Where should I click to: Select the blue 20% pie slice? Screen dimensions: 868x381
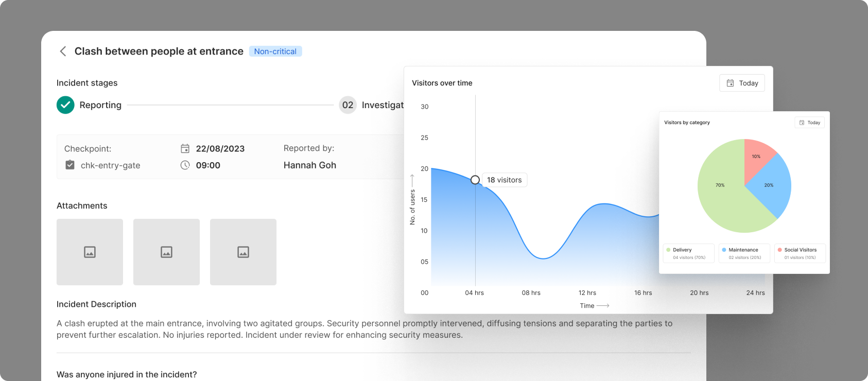click(769, 185)
